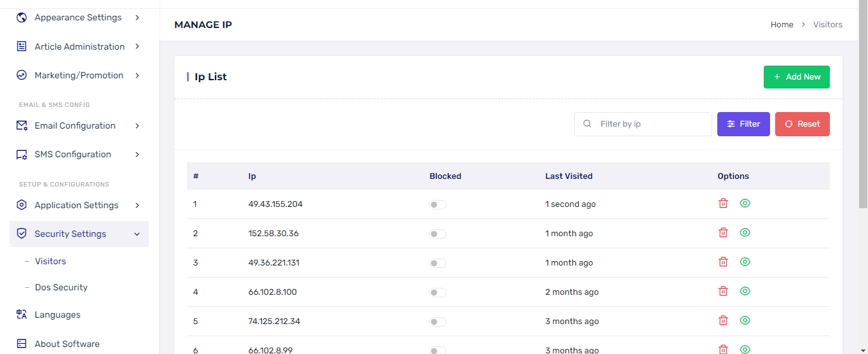Viewport: 868px width, 354px height.
Task: Delete the 74.125.212.34 row
Action: point(723,320)
